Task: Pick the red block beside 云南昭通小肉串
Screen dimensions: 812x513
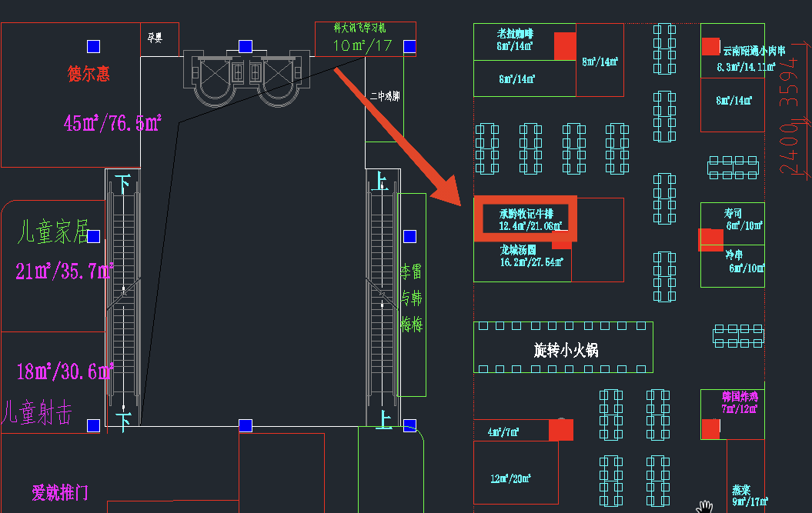Action: 710,46
